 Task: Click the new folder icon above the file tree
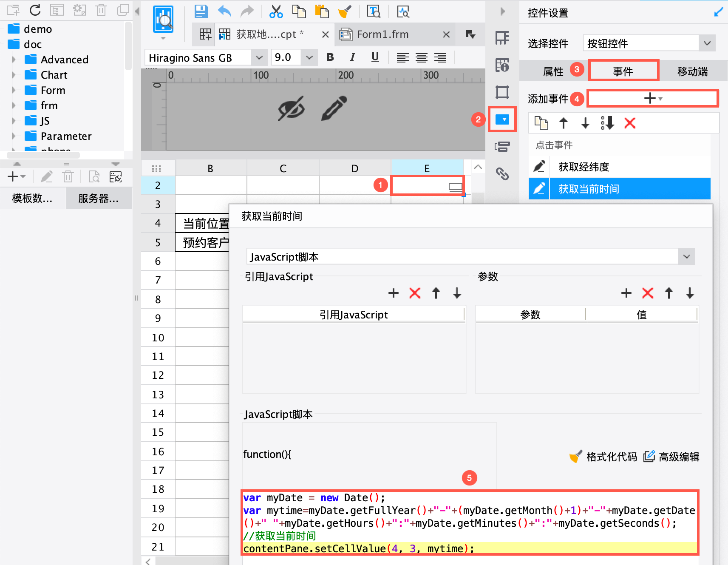click(x=13, y=10)
